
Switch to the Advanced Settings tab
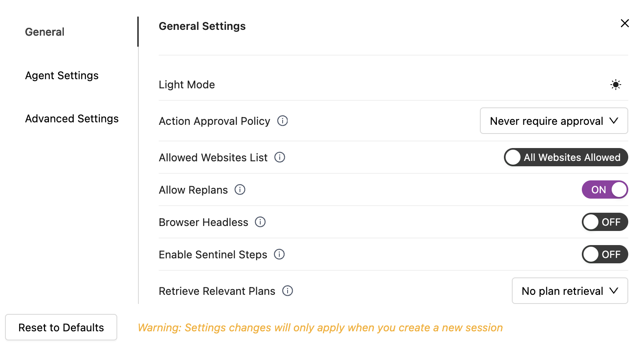point(72,119)
